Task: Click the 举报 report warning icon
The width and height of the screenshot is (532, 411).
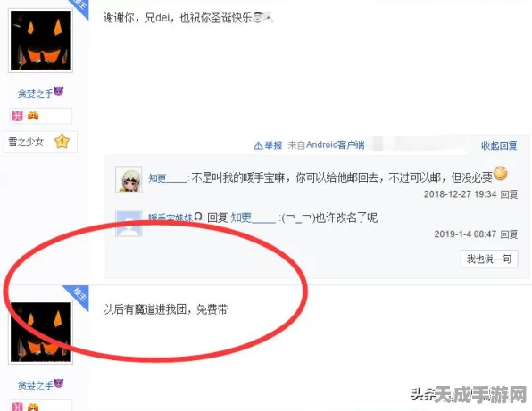Action: tap(258, 145)
